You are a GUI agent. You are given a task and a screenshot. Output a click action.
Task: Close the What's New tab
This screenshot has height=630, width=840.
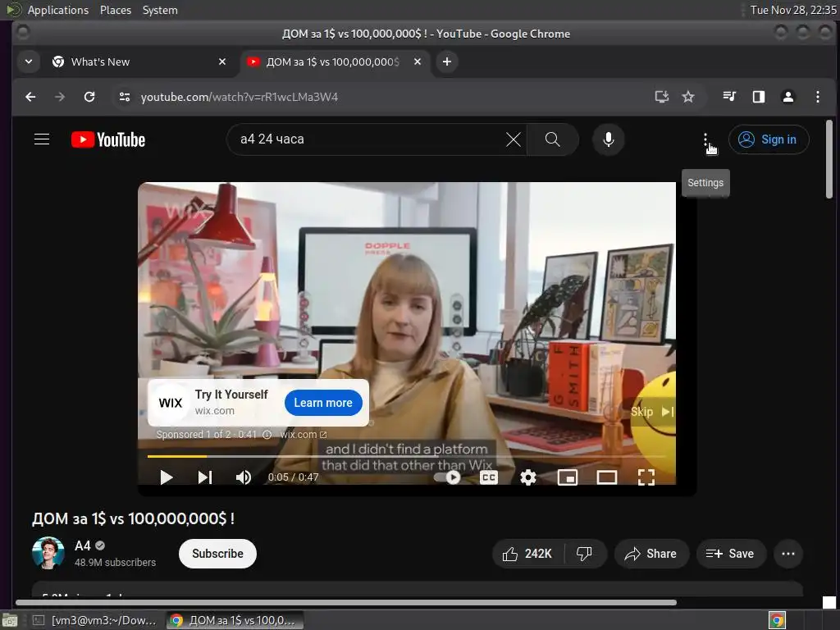click(222, 62)
